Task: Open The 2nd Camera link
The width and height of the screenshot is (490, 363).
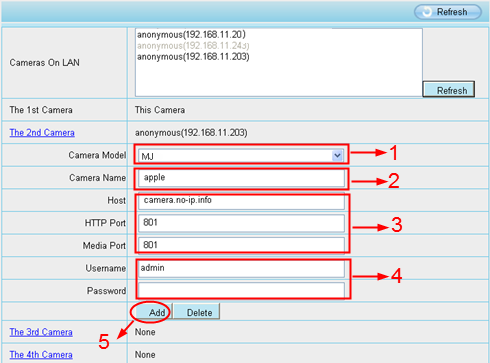Action: pos(42,133)
